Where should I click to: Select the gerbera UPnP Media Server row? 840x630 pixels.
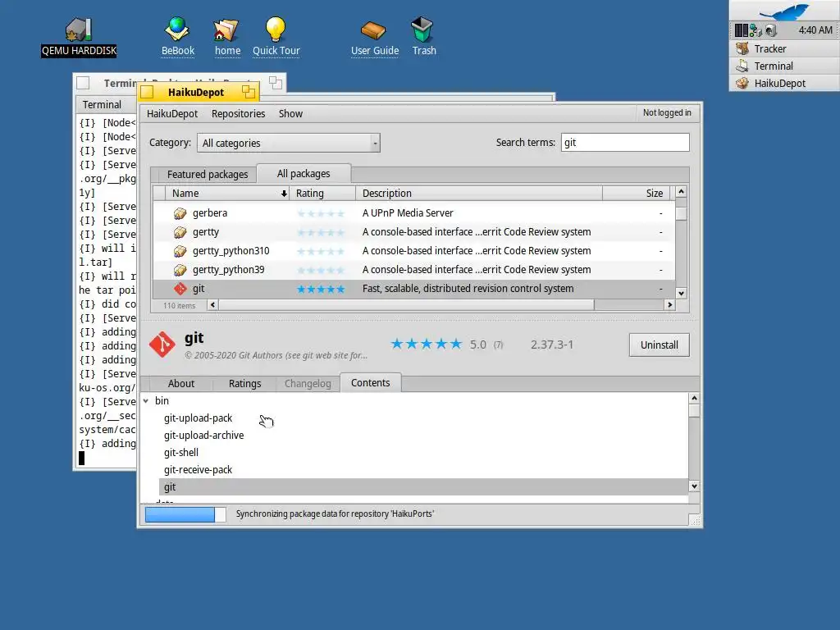tap(413, 213)
